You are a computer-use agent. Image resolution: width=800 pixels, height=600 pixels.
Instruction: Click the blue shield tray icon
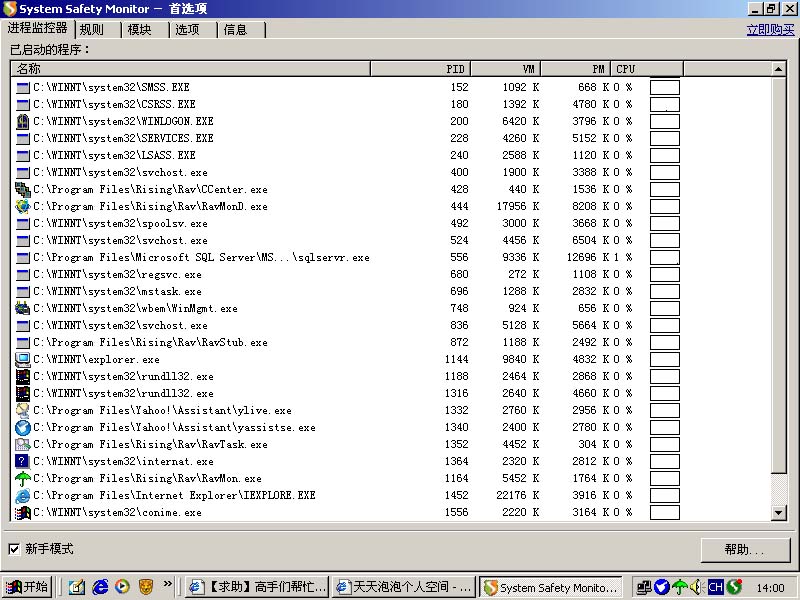(662, 587)
